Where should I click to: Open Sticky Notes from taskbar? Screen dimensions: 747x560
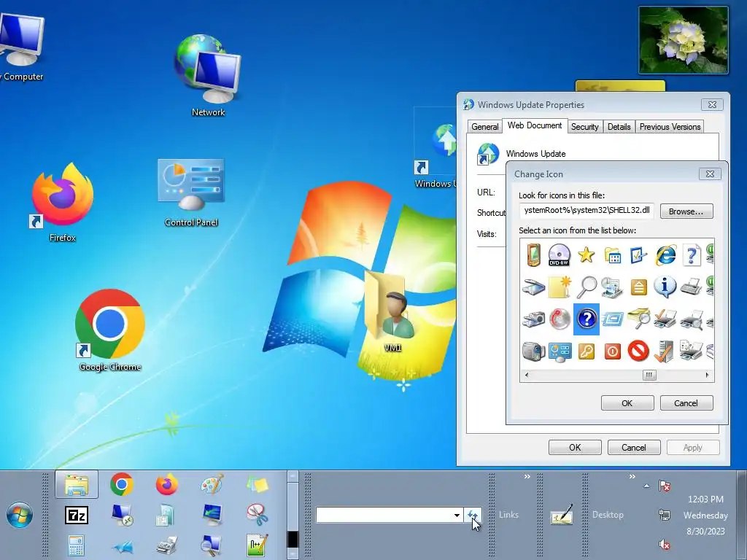click(x=258, y=485)
